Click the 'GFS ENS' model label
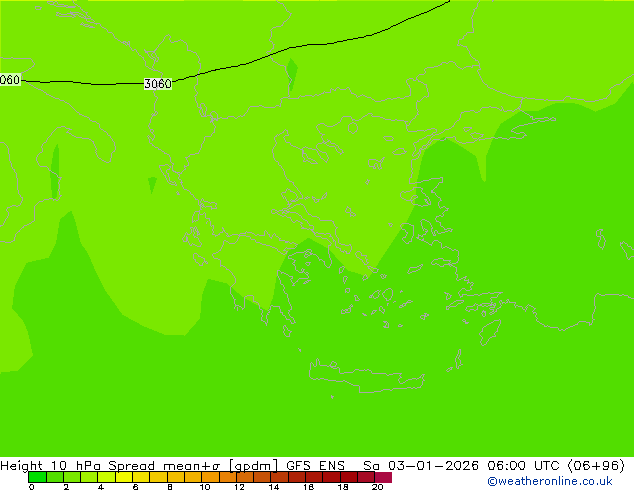Image resolution: width=634 pixels, height=490 pixels. pos(315,466)
